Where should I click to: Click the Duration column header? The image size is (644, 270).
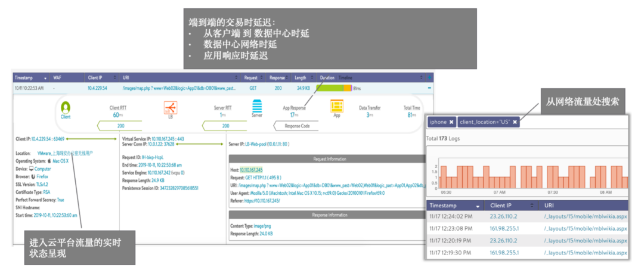(327, 77)
